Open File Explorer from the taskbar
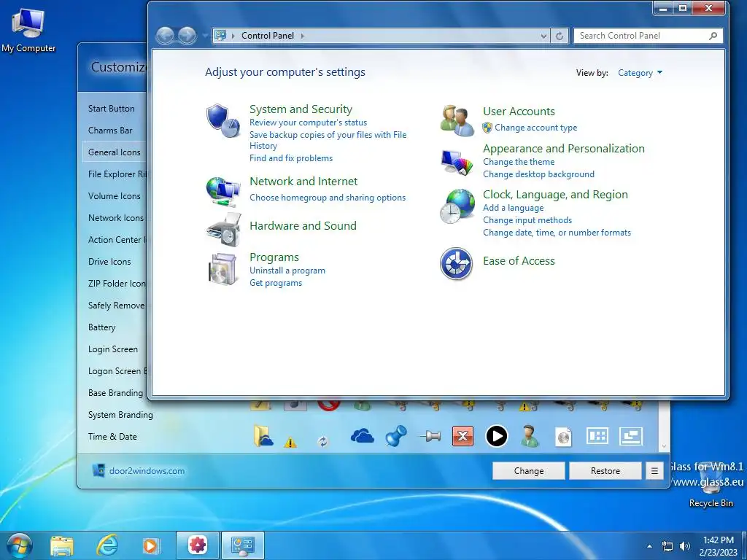Screen dimensions: 747x560 pyautogui.click(x=62, y=545)
